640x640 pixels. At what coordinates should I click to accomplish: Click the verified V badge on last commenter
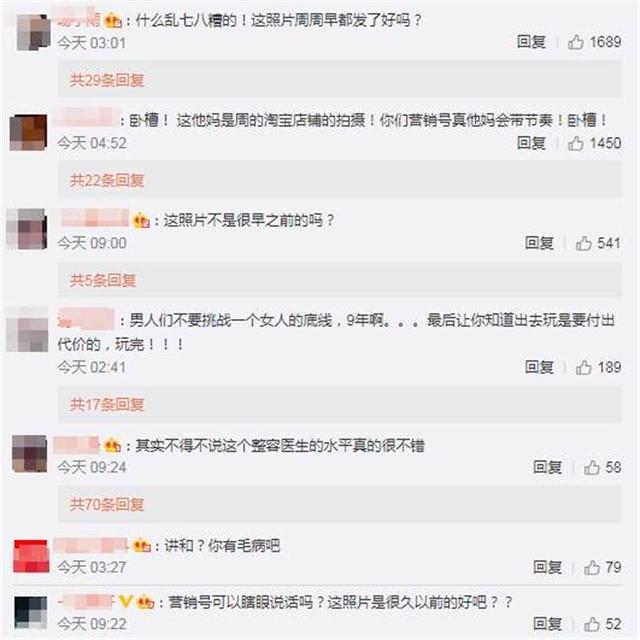(125, 601)
